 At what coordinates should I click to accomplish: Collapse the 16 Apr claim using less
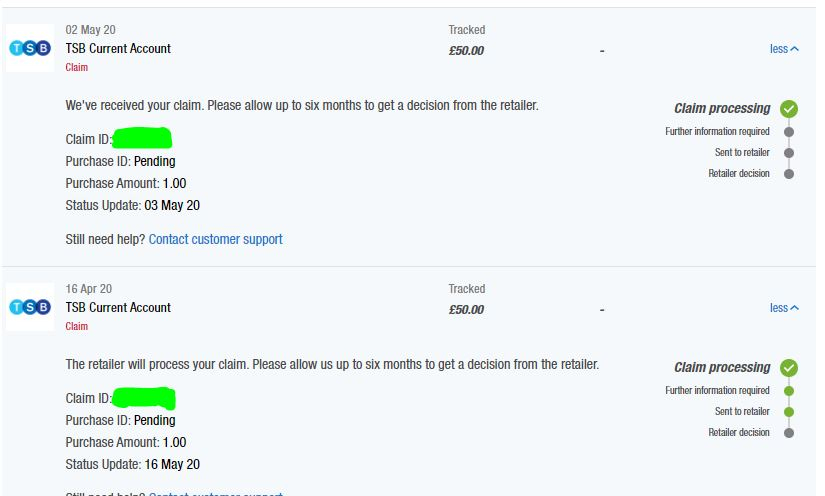(x=784, y=308)
